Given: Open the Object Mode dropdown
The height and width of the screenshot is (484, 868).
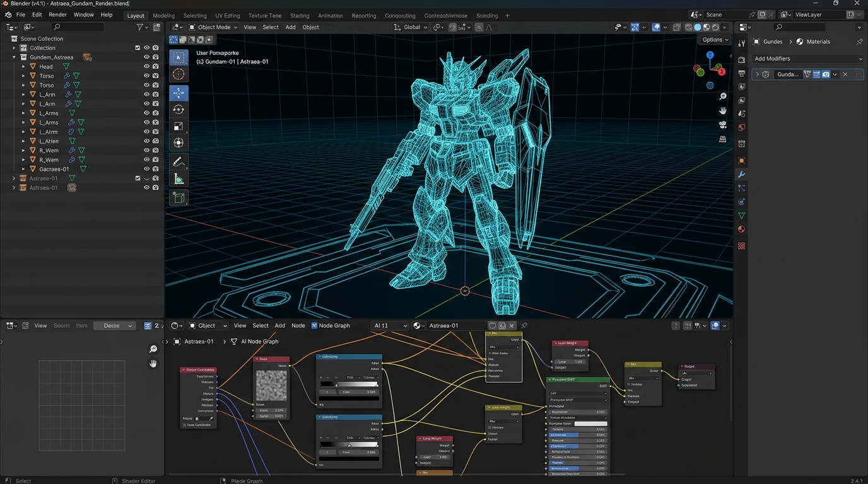Looking at the screenshot, I should click(213, 27).
